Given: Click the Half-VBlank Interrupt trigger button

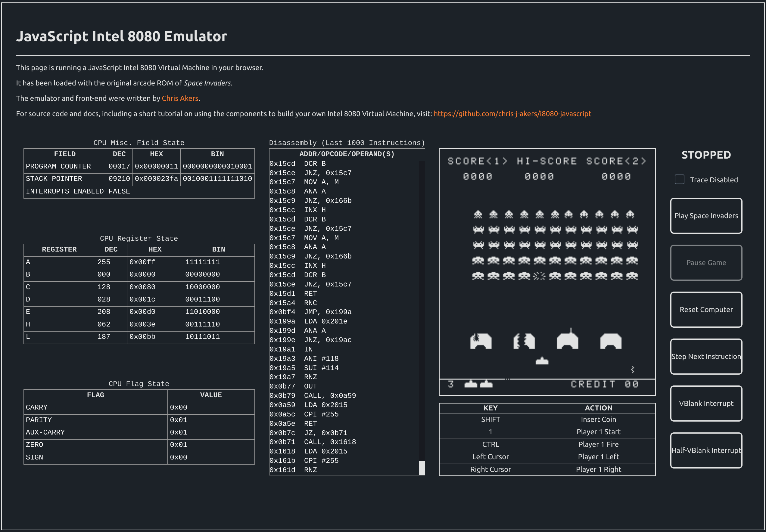Looking at the screenshot, I should click(x=706, y=450).
